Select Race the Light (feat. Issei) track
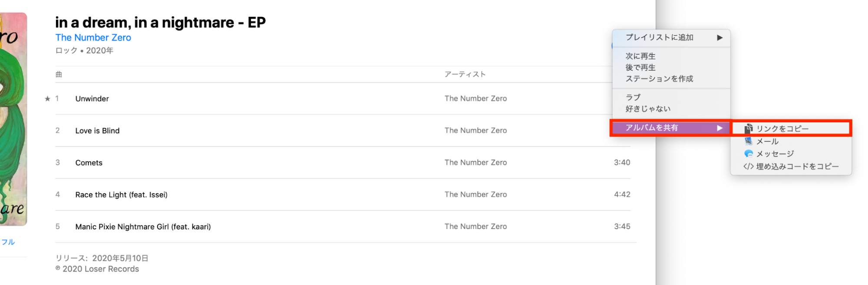Viewport: 868px width, 285px height. pyautogui.click(x=121, y=195)
